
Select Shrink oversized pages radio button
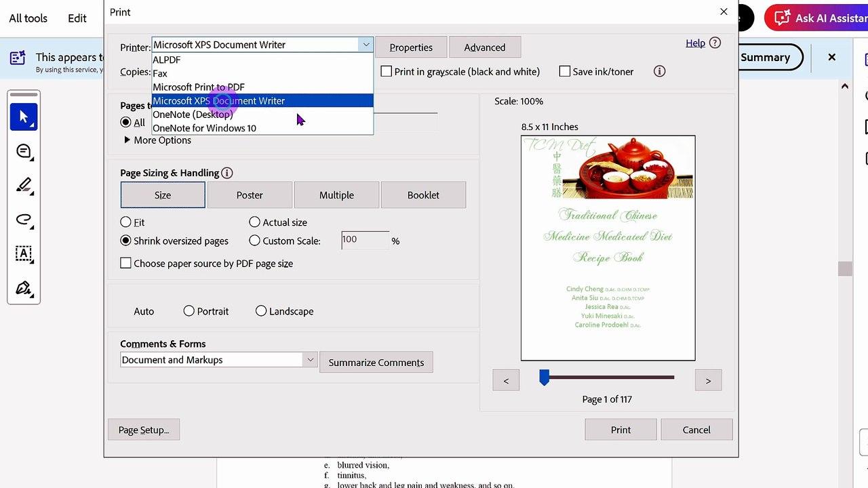(x=125, y=241)
